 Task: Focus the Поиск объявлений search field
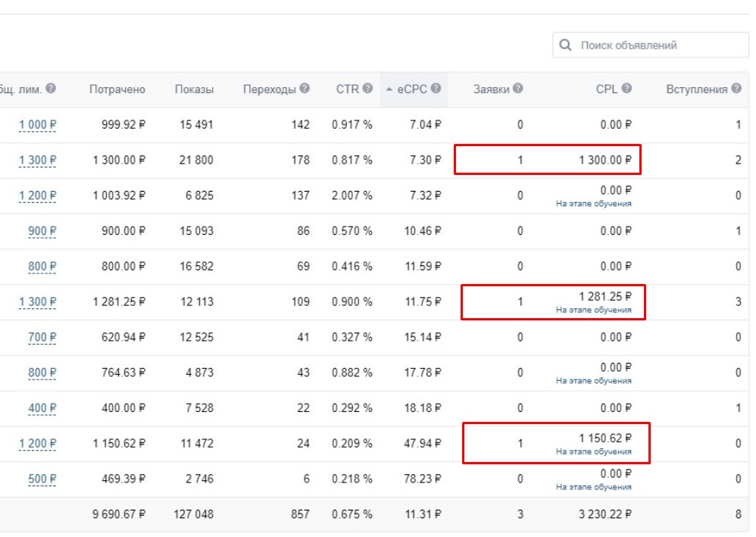(x=651, y=45)
